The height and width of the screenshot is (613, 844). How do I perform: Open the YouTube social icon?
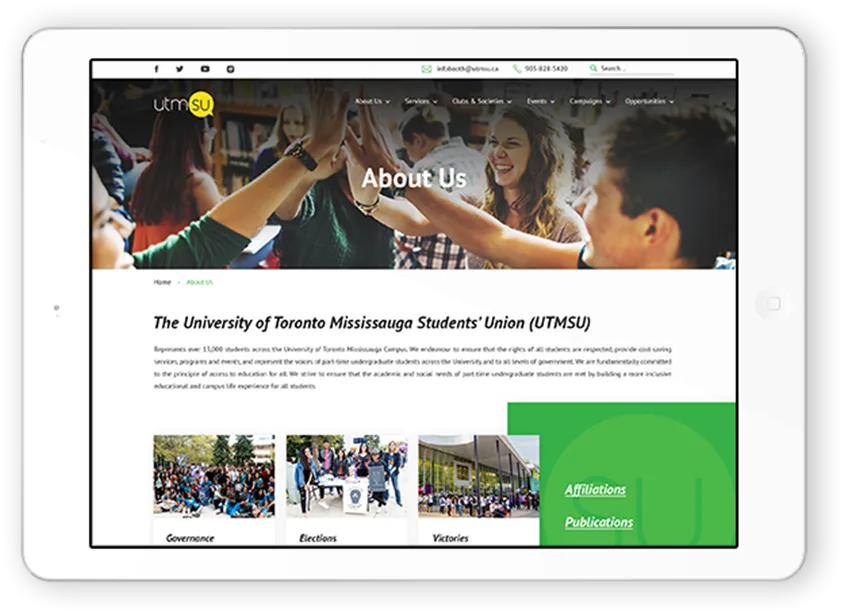click(x=205, y=69)
